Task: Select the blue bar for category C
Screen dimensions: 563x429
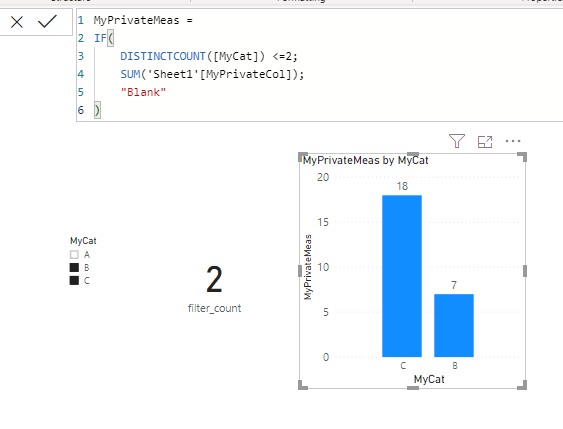Action: [x=402, y=276]
